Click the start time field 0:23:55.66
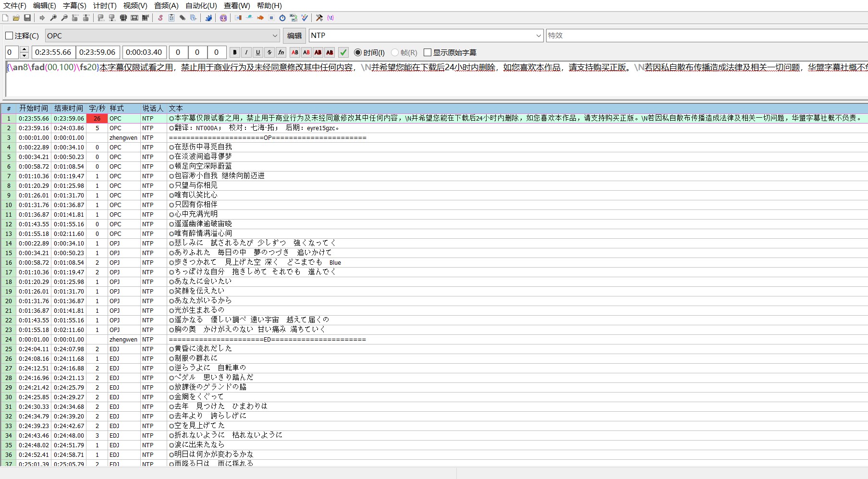The image size is (868, 479). tap(53, 52)
